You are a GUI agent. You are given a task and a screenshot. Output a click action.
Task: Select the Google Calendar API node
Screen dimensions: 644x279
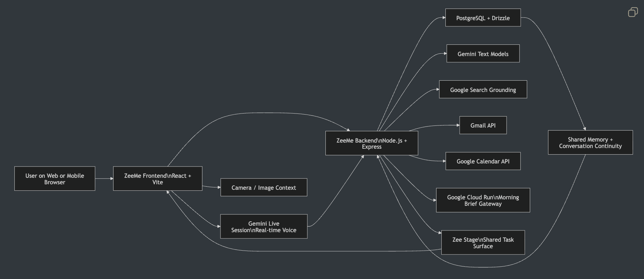[483, 161]
